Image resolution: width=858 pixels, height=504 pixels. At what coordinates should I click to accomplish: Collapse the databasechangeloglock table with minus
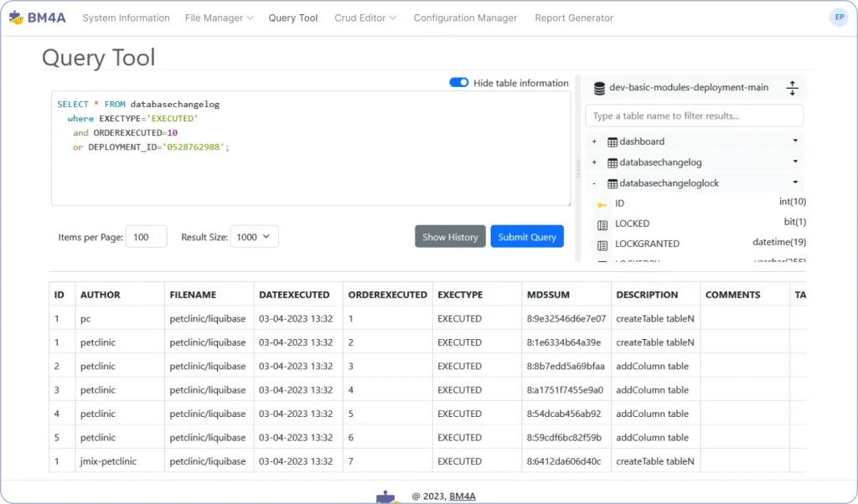pos(594,183)
